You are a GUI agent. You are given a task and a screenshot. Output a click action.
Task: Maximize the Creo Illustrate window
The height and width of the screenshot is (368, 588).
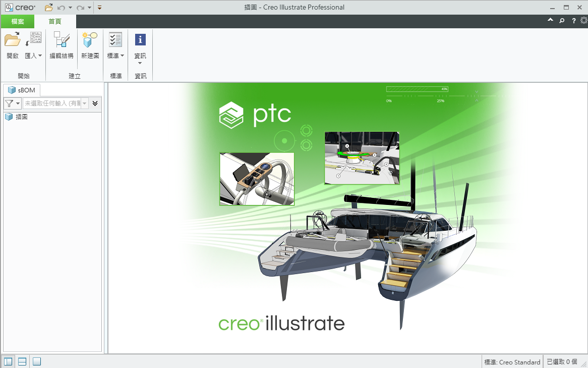click(566, 8)
